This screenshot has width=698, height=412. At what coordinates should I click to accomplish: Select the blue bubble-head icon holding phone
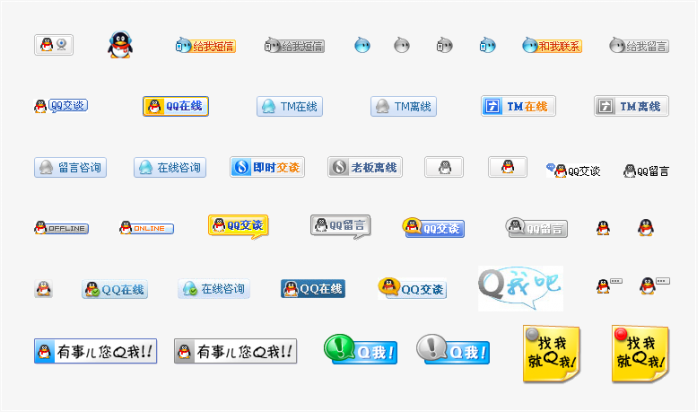point(487,45)
